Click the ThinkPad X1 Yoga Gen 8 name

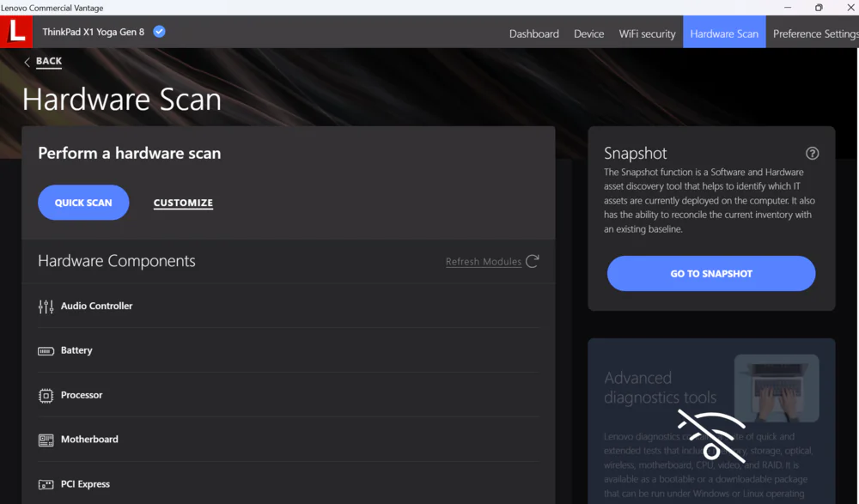tap(93, 32)
